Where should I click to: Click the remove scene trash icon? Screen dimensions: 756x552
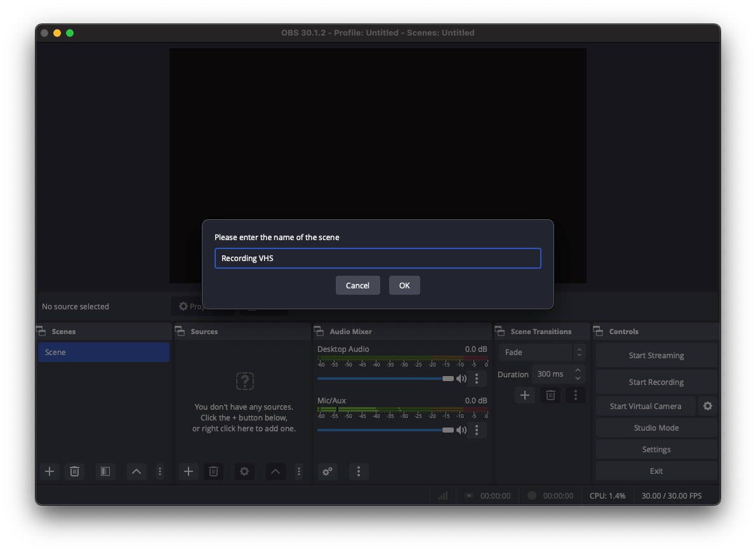(x=74, y=471)
